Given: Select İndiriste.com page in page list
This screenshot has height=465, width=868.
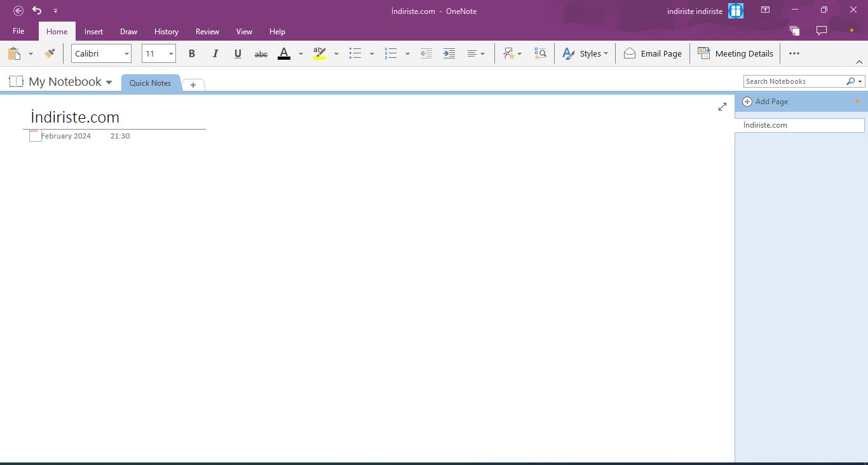Looking at the screenshot, I should [x=800, y=125].
